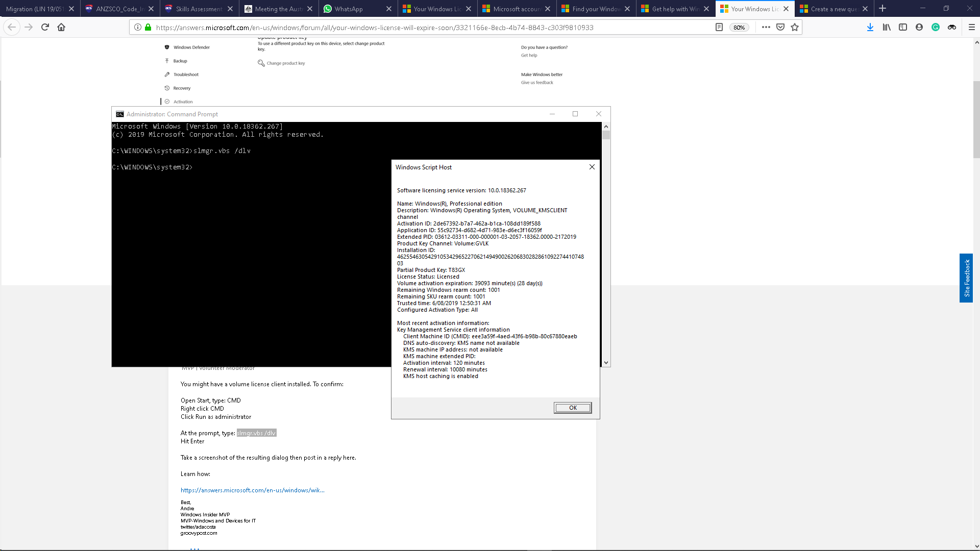Open the answers.microsoft.com wiki link
The width and height of the screenshot is (980, 551).
[x=252, y=490]
